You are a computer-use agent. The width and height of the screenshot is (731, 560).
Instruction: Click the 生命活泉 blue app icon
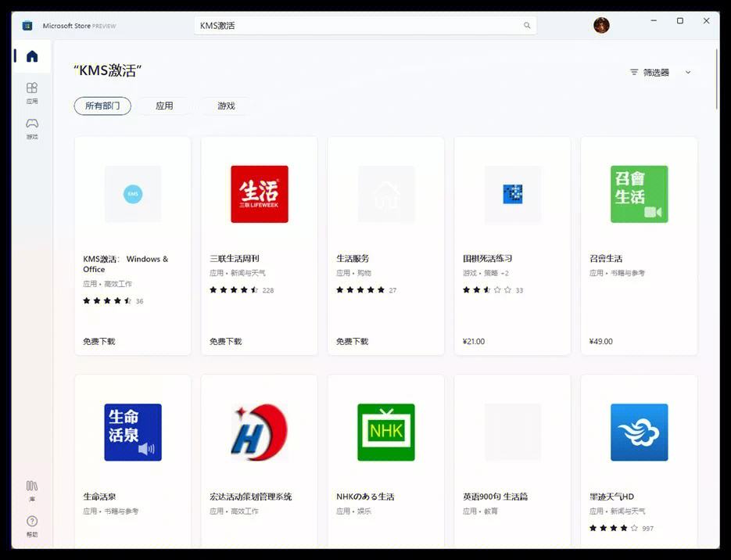(133, 433)
